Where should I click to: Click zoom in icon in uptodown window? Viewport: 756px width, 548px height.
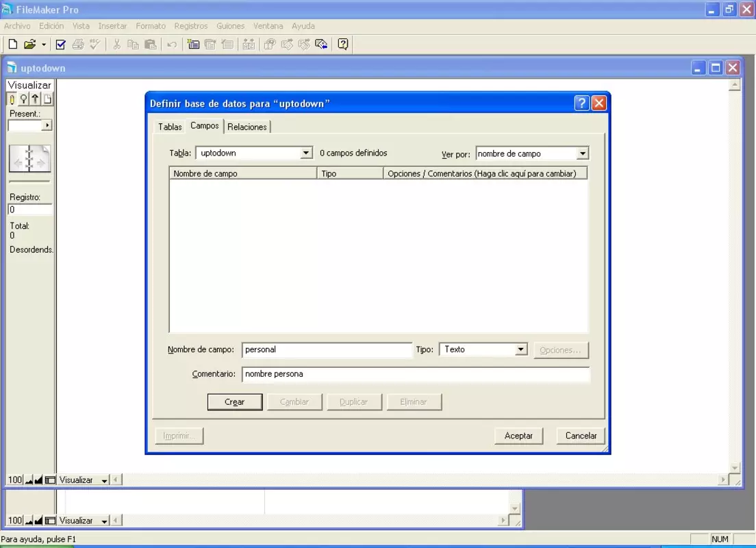pos(38,480)
